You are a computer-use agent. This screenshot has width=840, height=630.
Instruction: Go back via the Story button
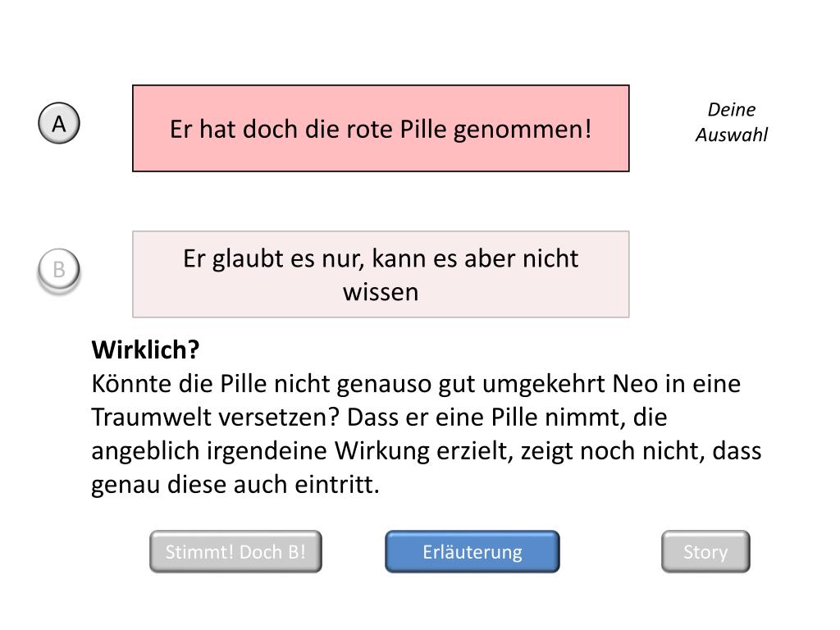(x=705, y=552)
